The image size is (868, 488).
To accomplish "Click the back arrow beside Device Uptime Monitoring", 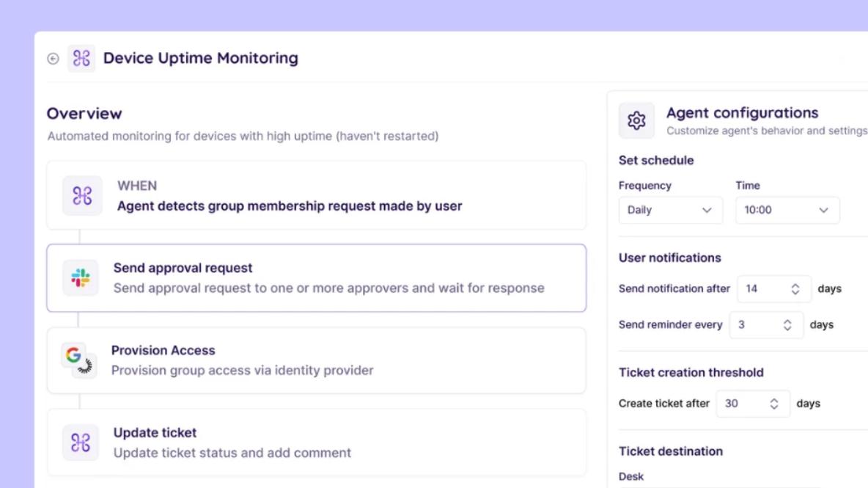I will click(x=53, y=59).
